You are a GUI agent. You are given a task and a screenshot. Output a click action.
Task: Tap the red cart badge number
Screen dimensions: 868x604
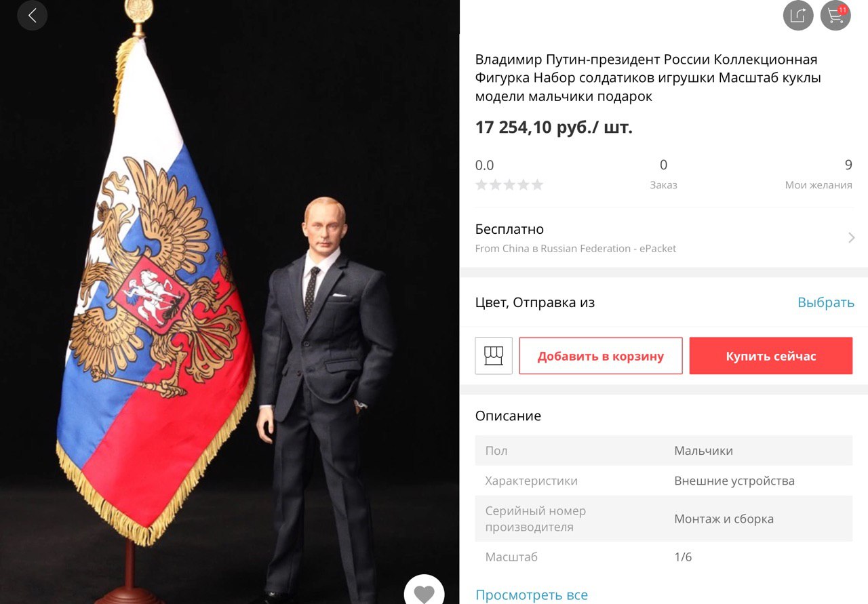click(843, 10)
